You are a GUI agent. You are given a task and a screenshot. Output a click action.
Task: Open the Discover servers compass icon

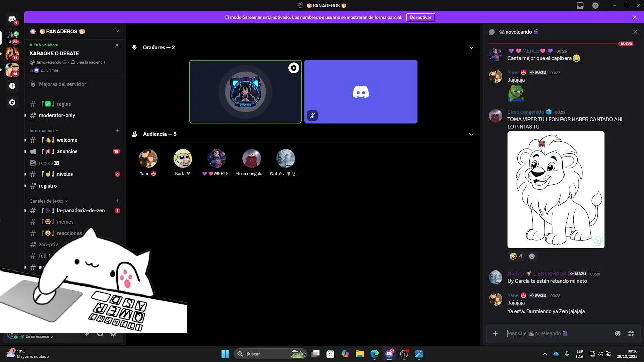point(12,102)
